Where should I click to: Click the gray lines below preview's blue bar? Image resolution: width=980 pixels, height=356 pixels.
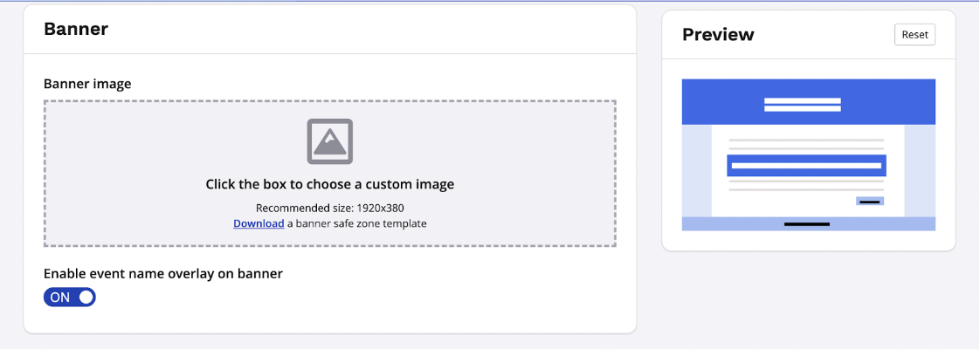click(806, 185)
